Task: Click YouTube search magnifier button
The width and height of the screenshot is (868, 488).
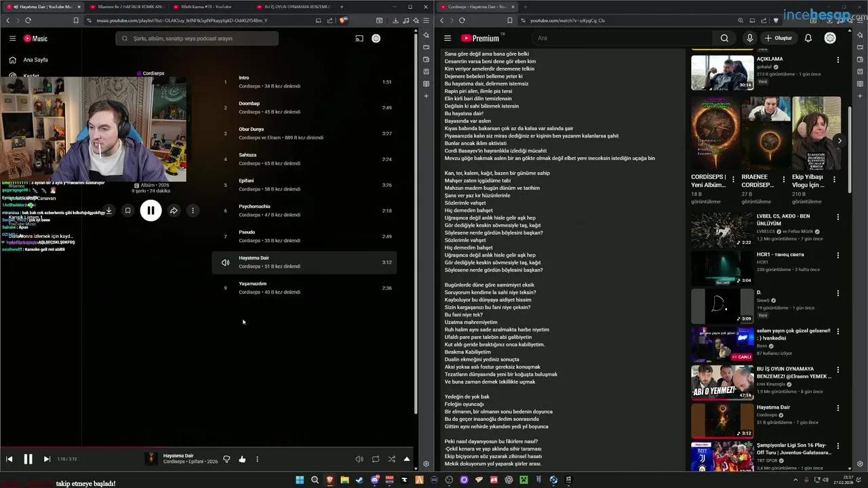Action: 724,38
